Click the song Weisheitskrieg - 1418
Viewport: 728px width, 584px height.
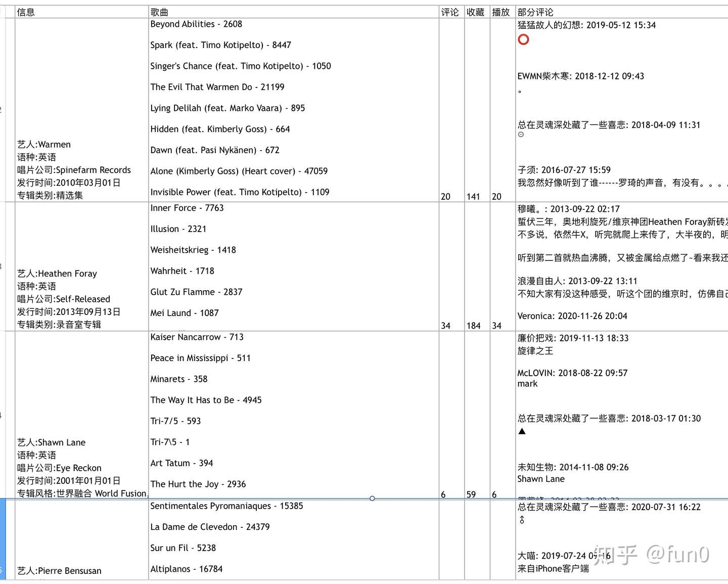(193, 250)
